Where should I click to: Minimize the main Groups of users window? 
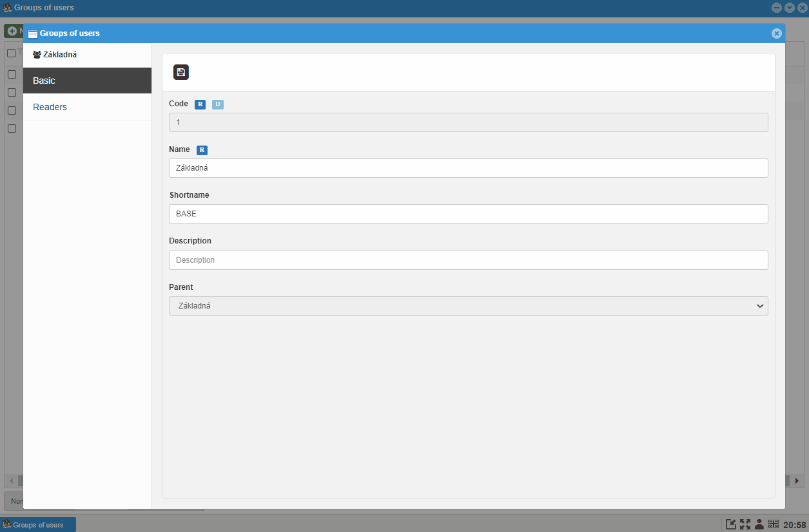[777, 8]
